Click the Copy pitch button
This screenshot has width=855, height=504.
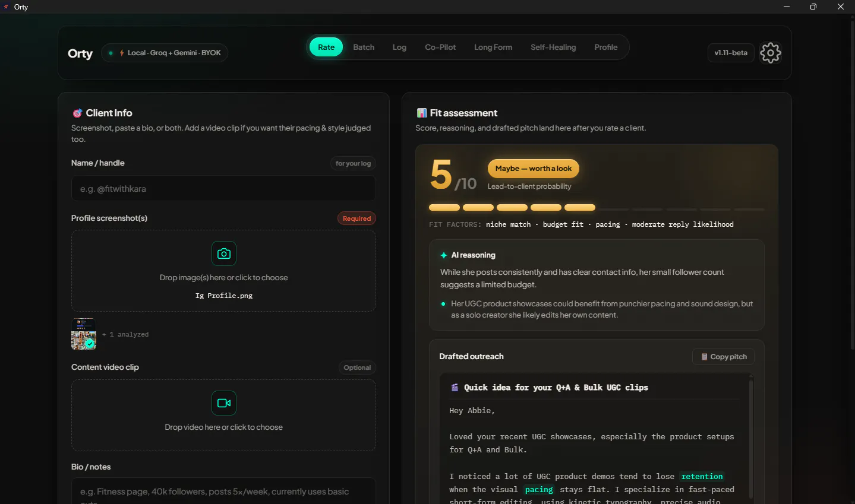click(723, 357)
